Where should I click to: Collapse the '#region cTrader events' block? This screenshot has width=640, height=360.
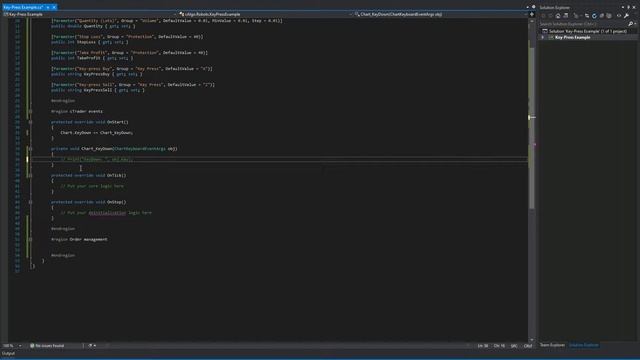tap(30, 111)
